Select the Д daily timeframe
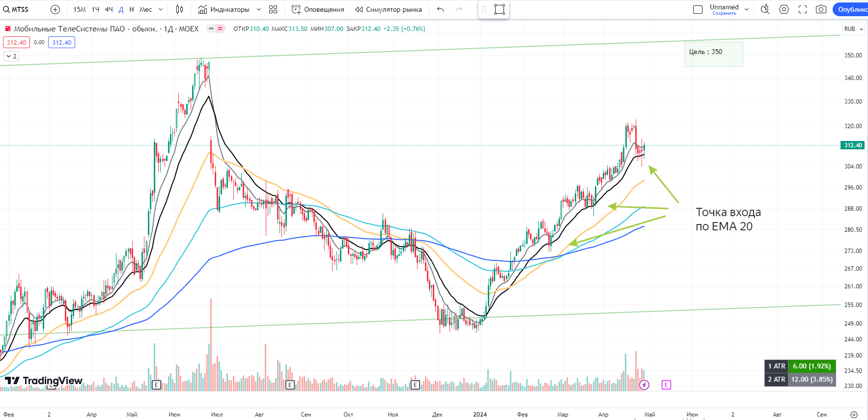The image size is (868, 420). tap(121, 9)
